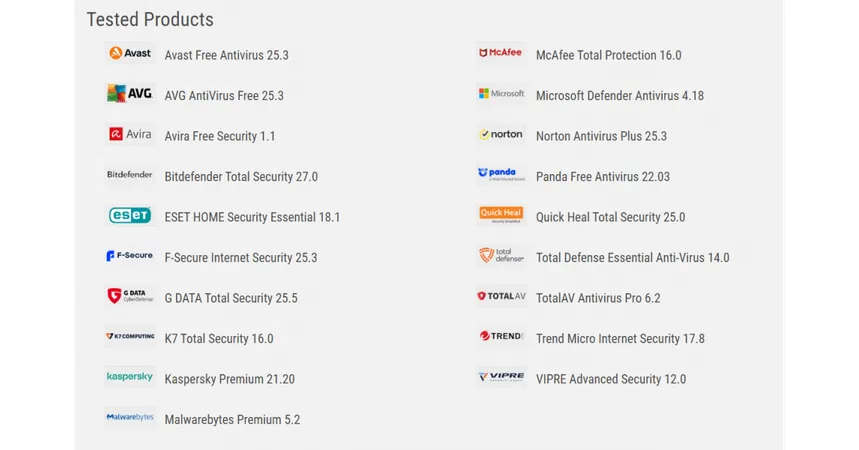Screen dimensions: 859x450
Task: Click the Quick Heal orange logo
Action: (x=501, y=214)
